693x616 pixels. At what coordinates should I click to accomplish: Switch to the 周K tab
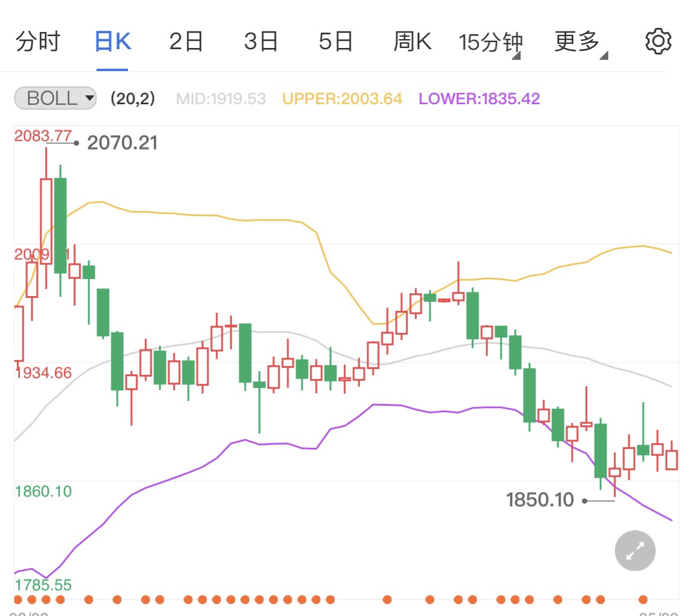[x=412, y=41]
